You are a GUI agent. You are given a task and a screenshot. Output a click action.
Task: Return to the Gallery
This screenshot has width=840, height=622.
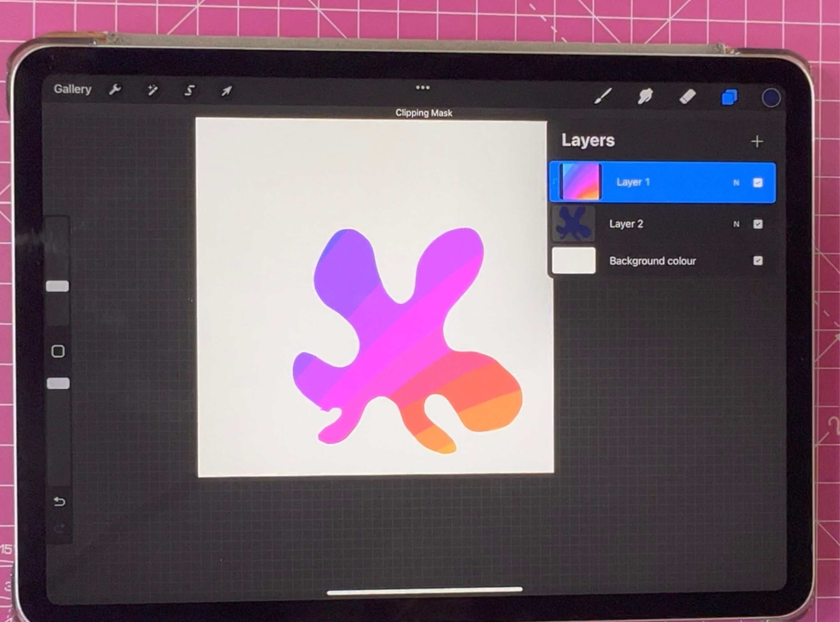73,89
